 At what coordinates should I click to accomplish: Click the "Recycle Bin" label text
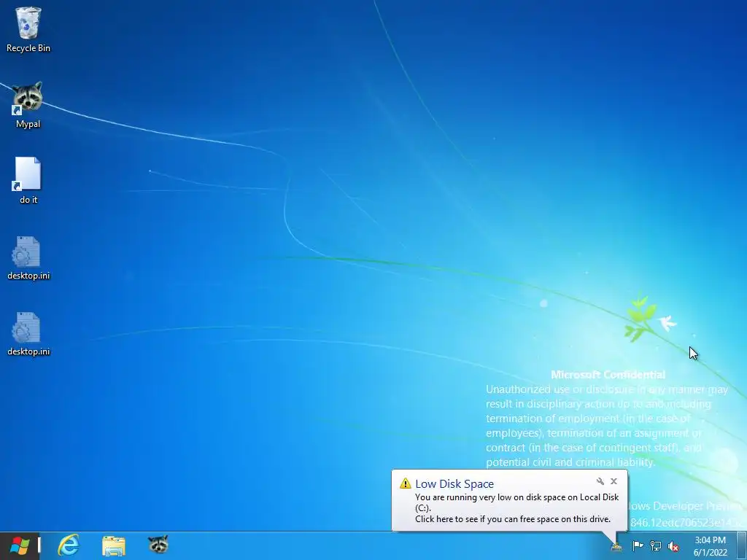click(x=28, y=48)
